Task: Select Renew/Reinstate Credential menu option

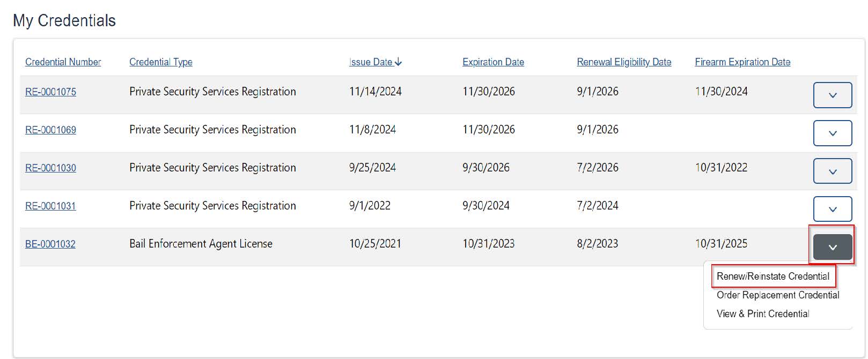Action: click(773, 276)
